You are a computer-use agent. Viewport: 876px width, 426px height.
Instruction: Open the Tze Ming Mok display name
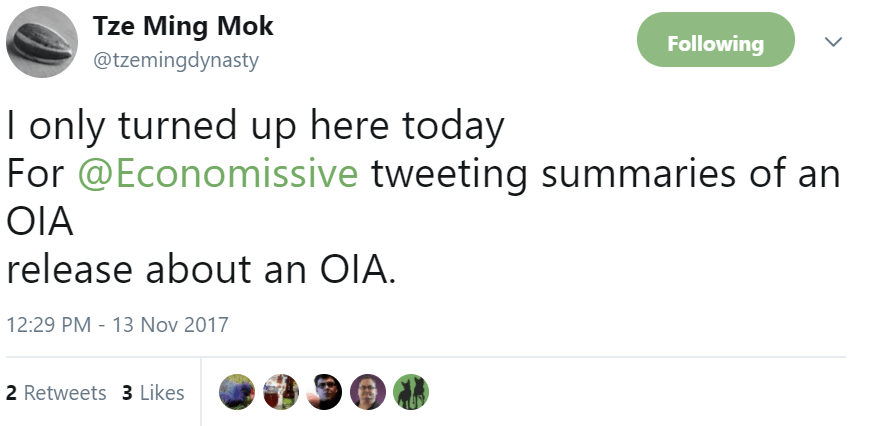183,27
